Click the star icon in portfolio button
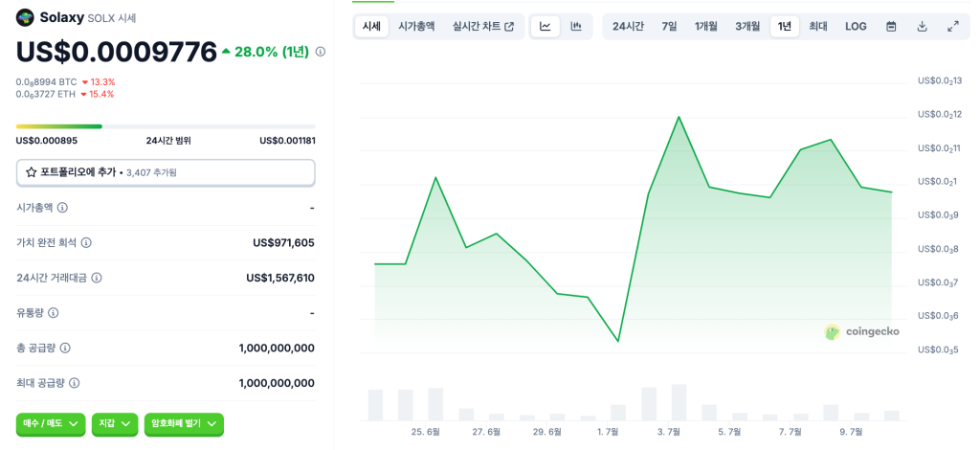The image size is (980, 450). (31, 172)
